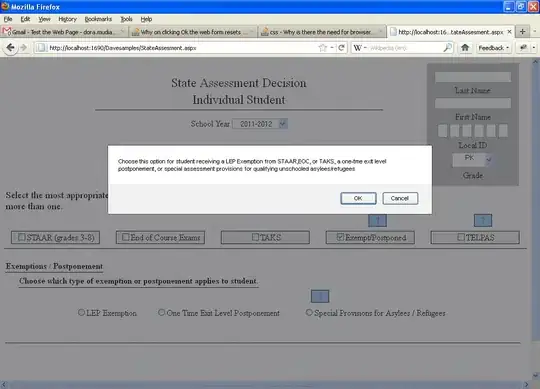Viewport: 540px width, 389px height.
Task: Switch to 'css - Why is there' tab
Action: click(x=322, y=32)
